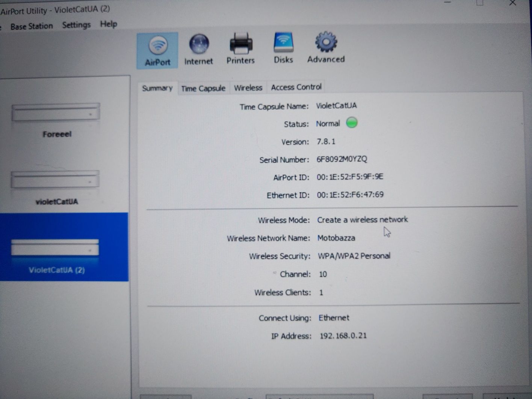
Task: Open the Advanced gear icon
Action: point(326,47)
